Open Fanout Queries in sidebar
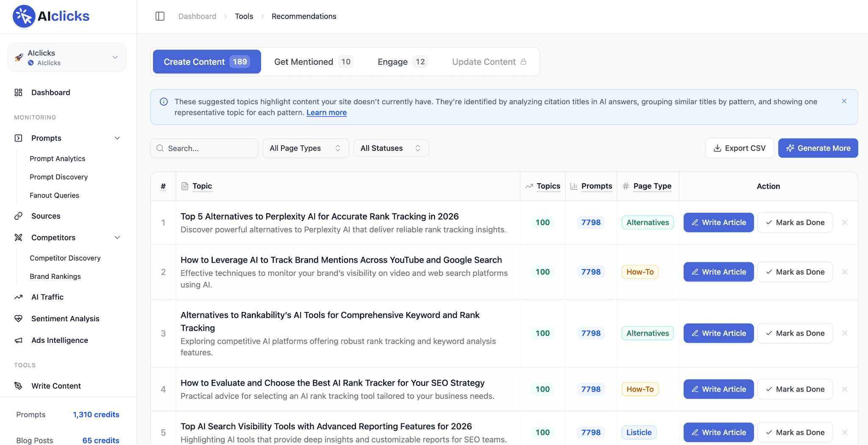This screenshot has width=868, height=445. [x=54, y=195]
